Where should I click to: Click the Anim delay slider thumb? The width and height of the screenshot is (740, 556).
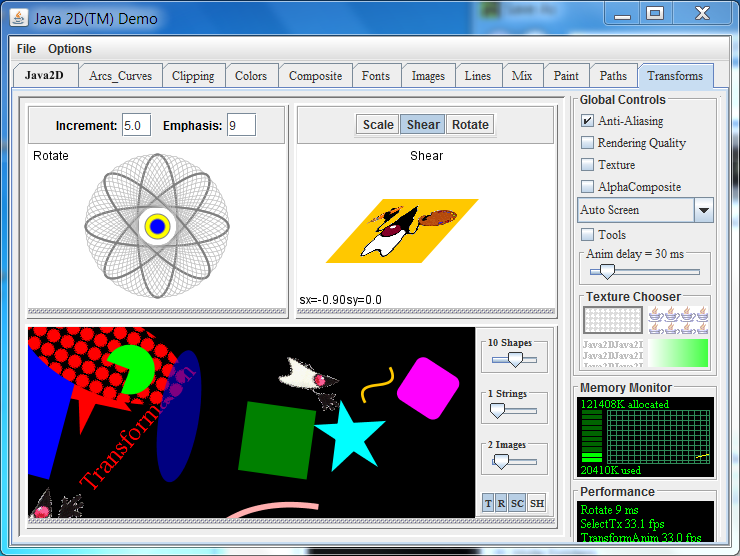[607, 271]
